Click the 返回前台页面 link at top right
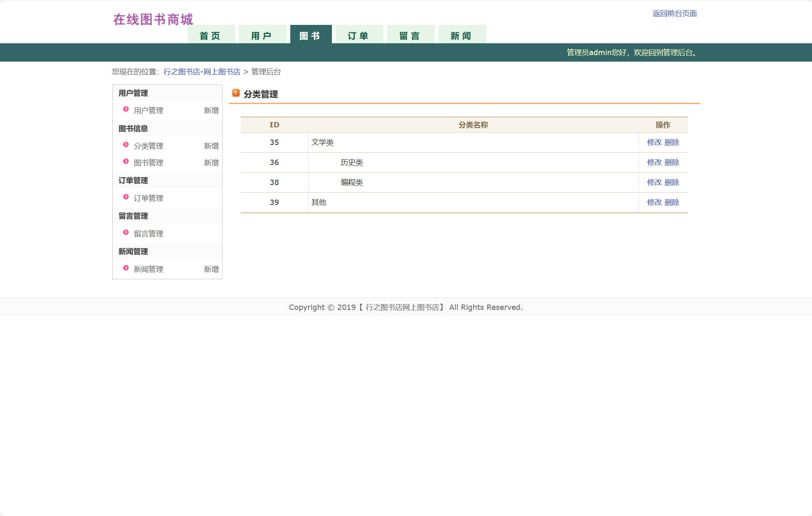 click(675, 13)
